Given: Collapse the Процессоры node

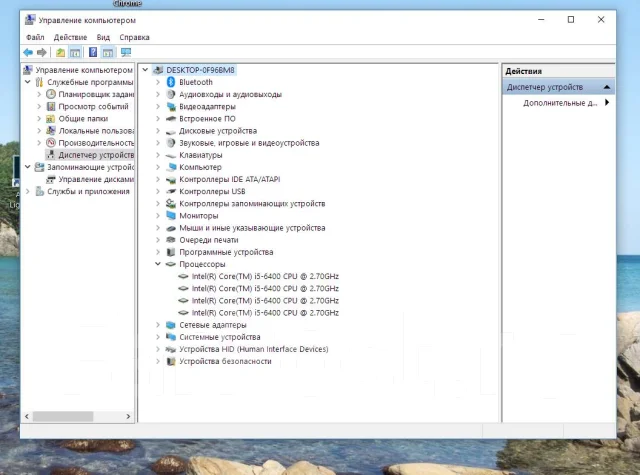Looking at the screenshot, I should 158,264.
